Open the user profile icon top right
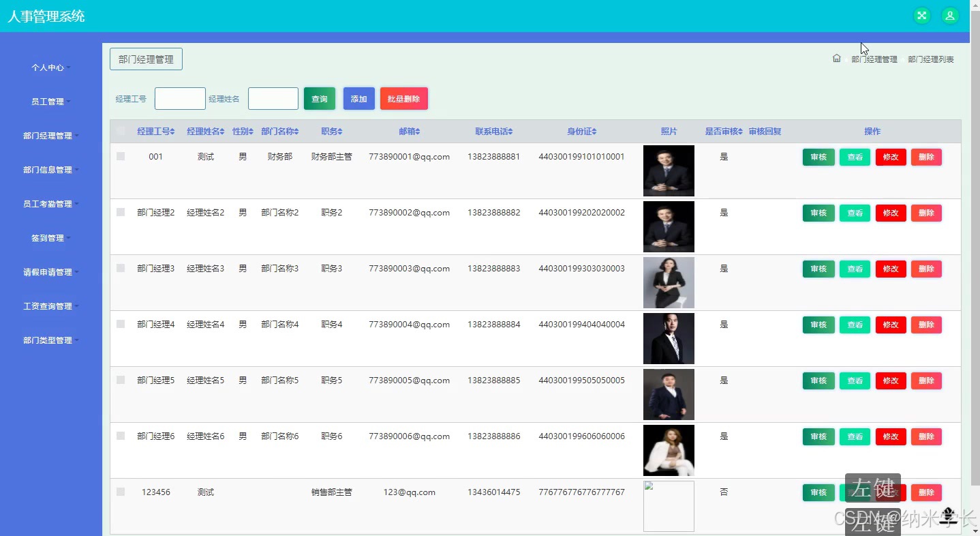 pyautogui.click(x=950, y=15)
